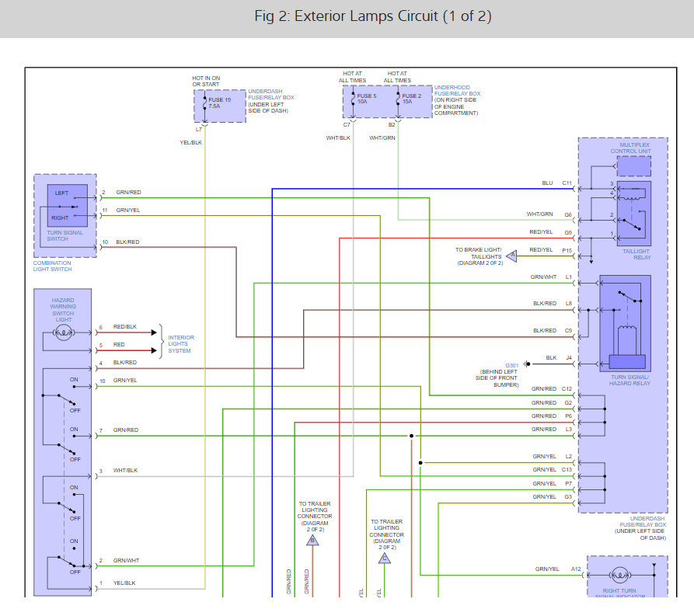Click the 'TO TRAILER LIGHTING CONNECTOR' text above triangle B
The image size is (694, 616).
click(x=315, y=510)
